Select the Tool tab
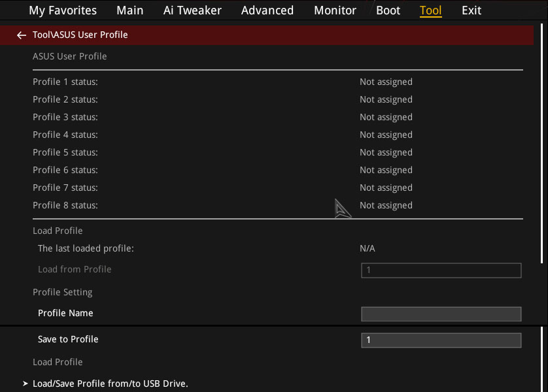This screenshot has width=548, height=392. click(x=430, y=10)
